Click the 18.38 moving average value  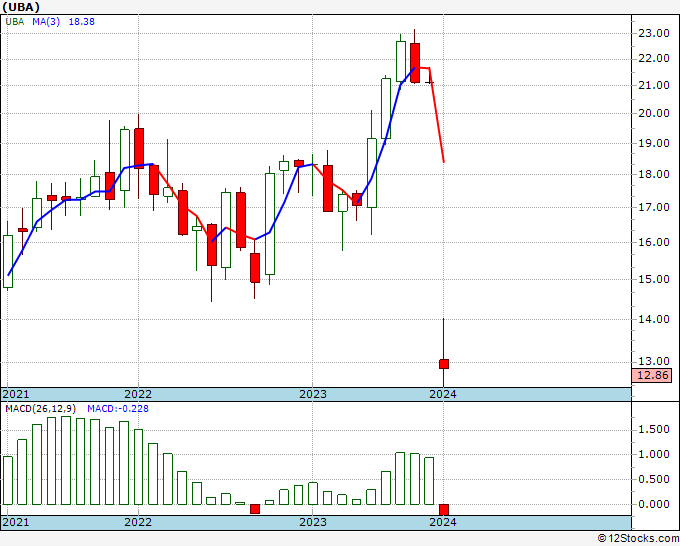[82, 22]
